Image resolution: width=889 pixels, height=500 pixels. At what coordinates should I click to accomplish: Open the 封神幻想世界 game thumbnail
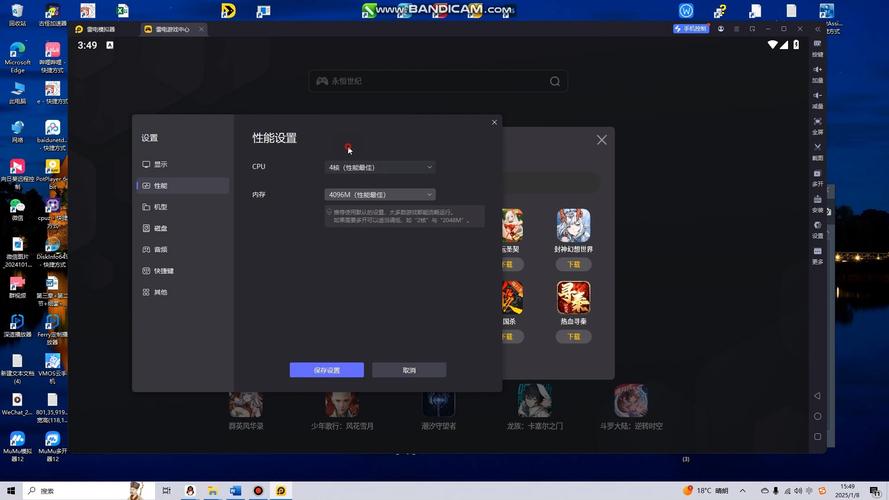573,226
